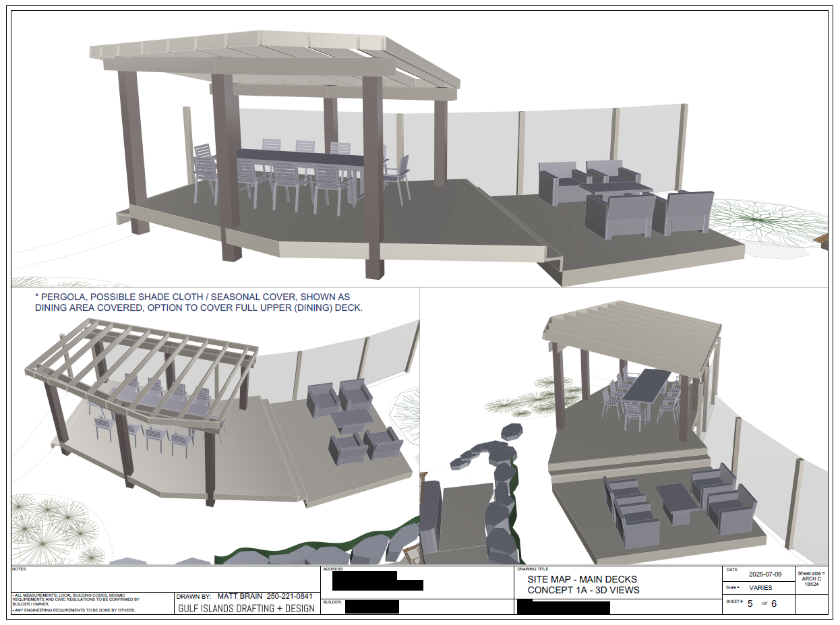Viewport: 840px width, 625px height.
Task: Select the title text "SITE MAP - MAIN DECKS"
Action: point(582,579)
